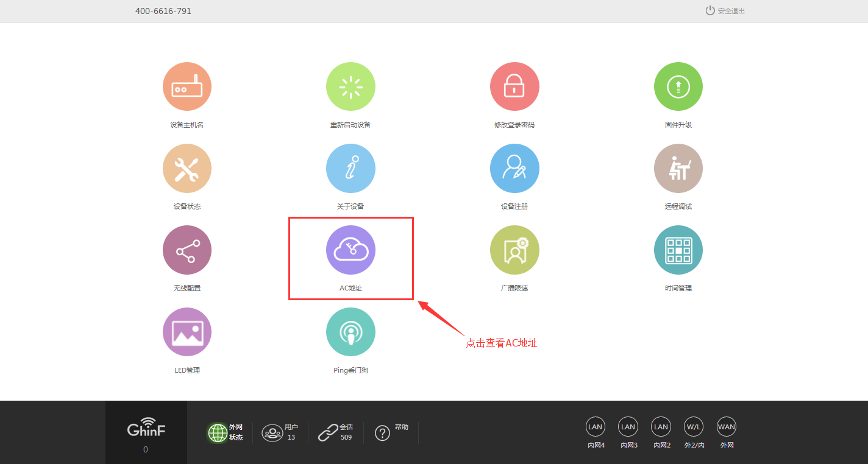Open LED管理 picture icon
This screenshot has height=464, width=868.
pyautogui.click(x=187, y=332)
